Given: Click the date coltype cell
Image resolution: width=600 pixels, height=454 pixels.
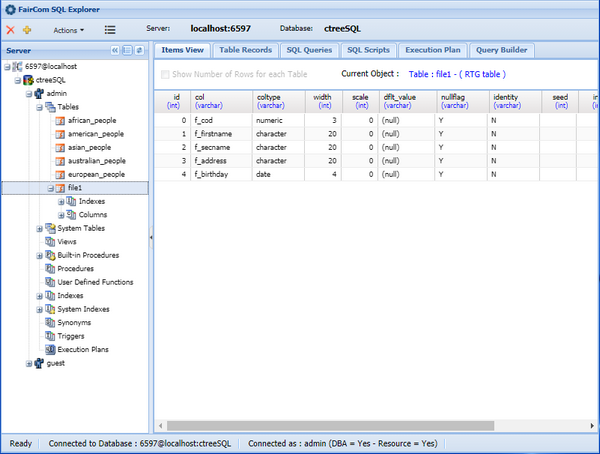Looking at the screenshot, I should (279, 175).
